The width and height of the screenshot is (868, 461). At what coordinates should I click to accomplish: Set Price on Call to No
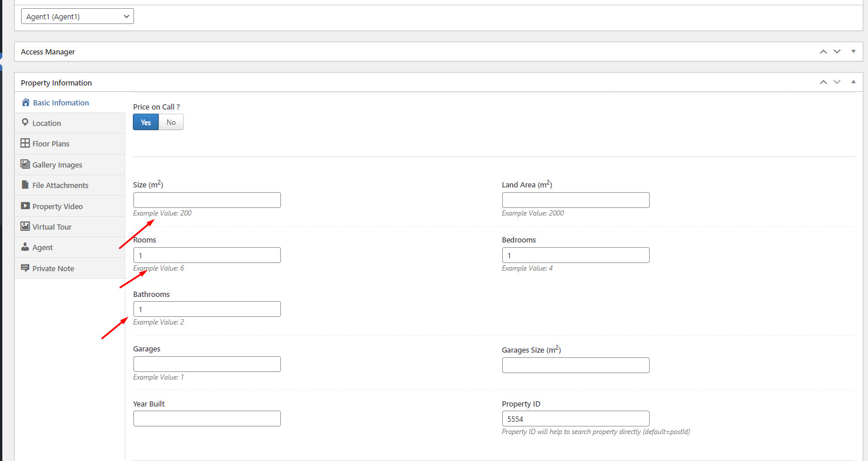point(171,122)
